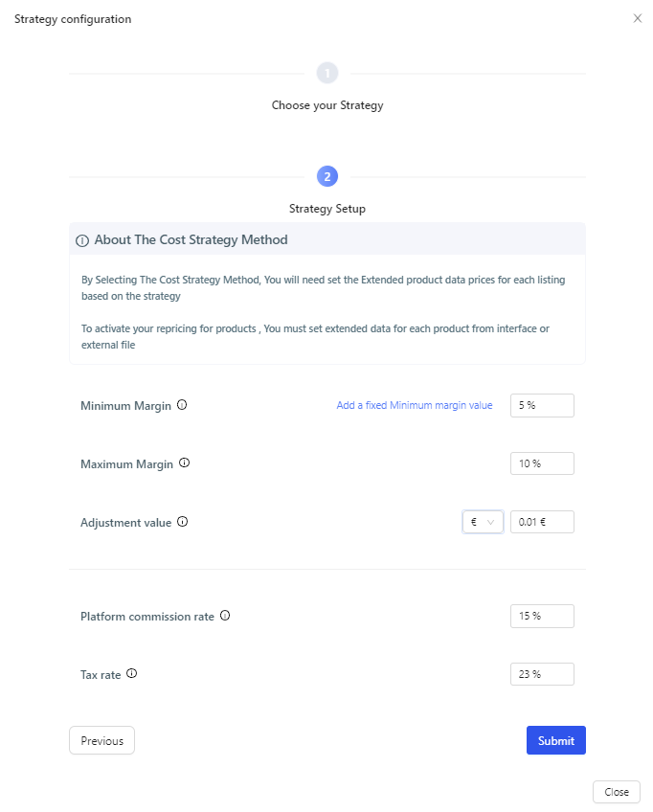The height and width of the screenshot is (812, 653).
Task: Select the step 2 Strategy Setup circle
Action: coord(327,176)
